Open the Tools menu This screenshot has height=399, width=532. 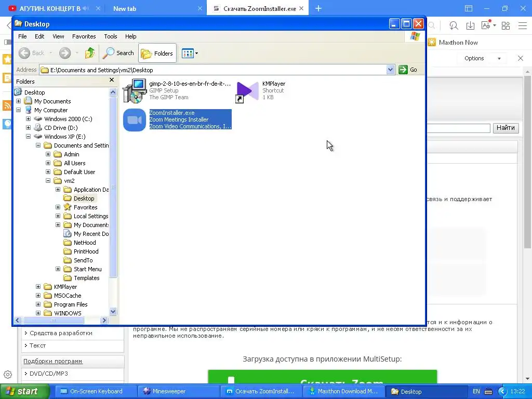click(x=110, y=36)
